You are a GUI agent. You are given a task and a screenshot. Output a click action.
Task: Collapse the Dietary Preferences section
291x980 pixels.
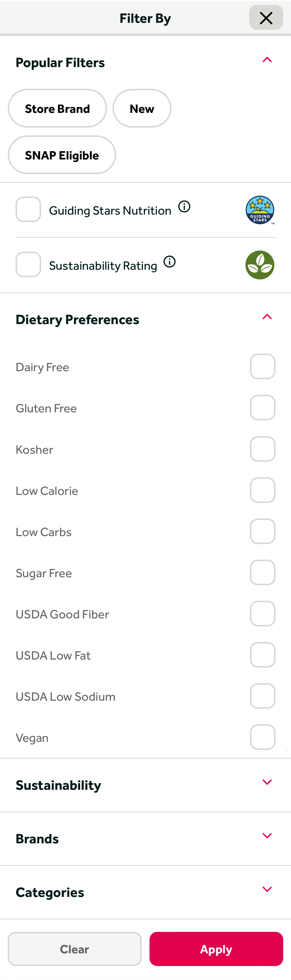(267, 317)
